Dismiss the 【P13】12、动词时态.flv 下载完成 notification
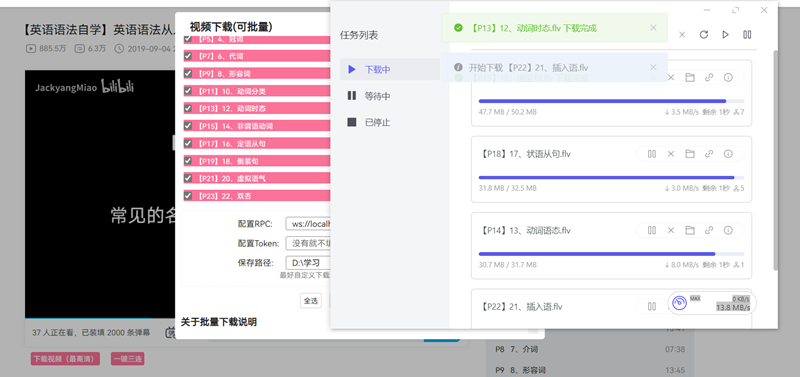The width and height of the screenshot is (800, 377). (653, 28)
